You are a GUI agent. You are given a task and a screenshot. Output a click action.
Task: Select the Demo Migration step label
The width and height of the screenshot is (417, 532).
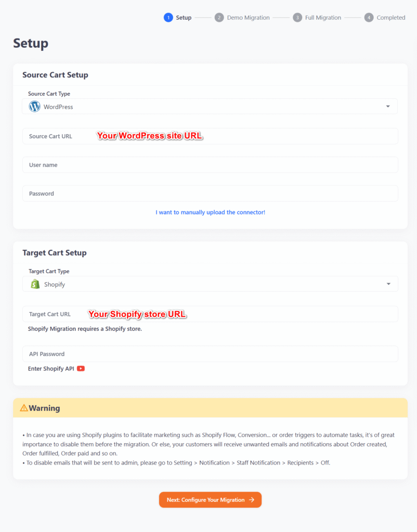(x=248, y=17)
